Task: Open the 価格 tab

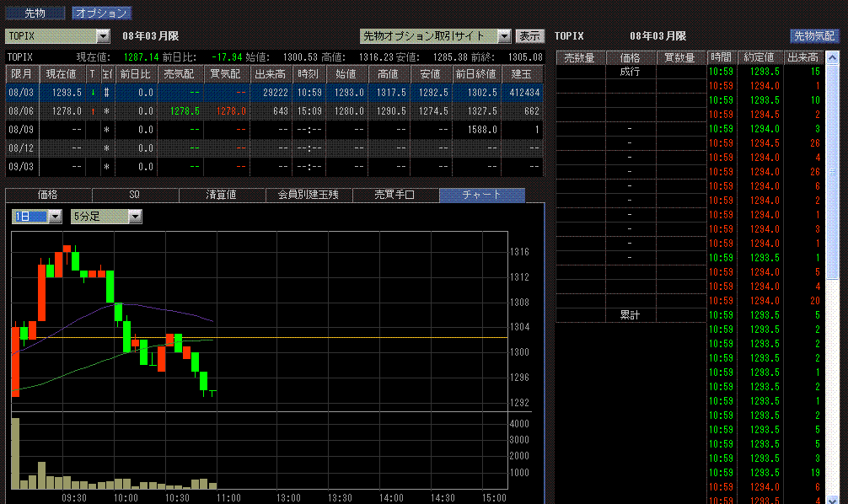Action: (48, 195)
